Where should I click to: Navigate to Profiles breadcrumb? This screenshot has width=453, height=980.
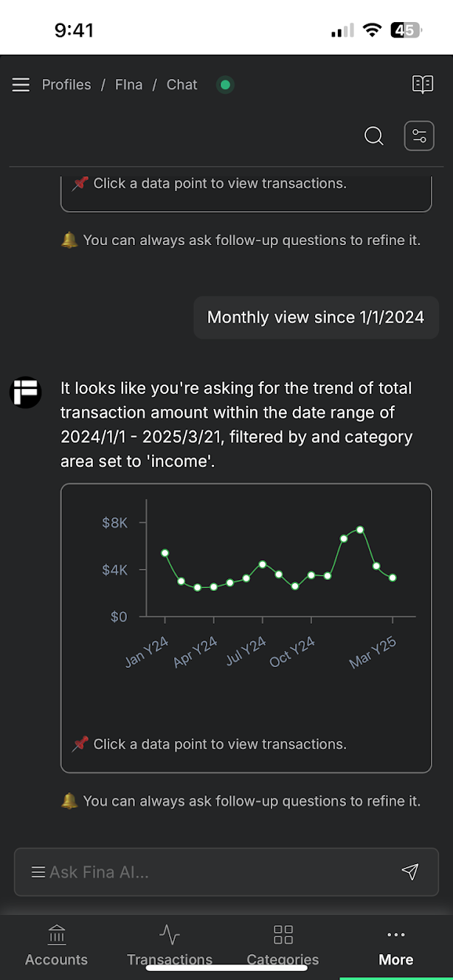coord(66,85)
